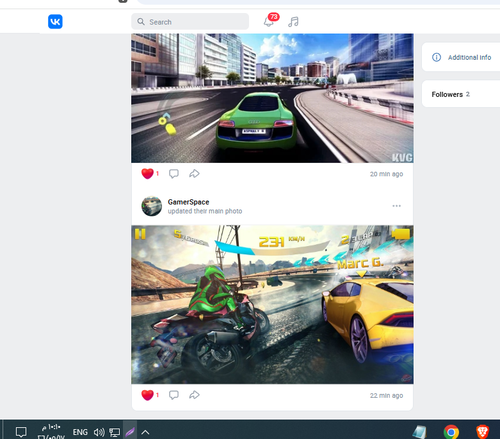Like the green car post from 20 min ago
Image resolution: width=500 pixels, height=439 pixels.
point(147,174)
